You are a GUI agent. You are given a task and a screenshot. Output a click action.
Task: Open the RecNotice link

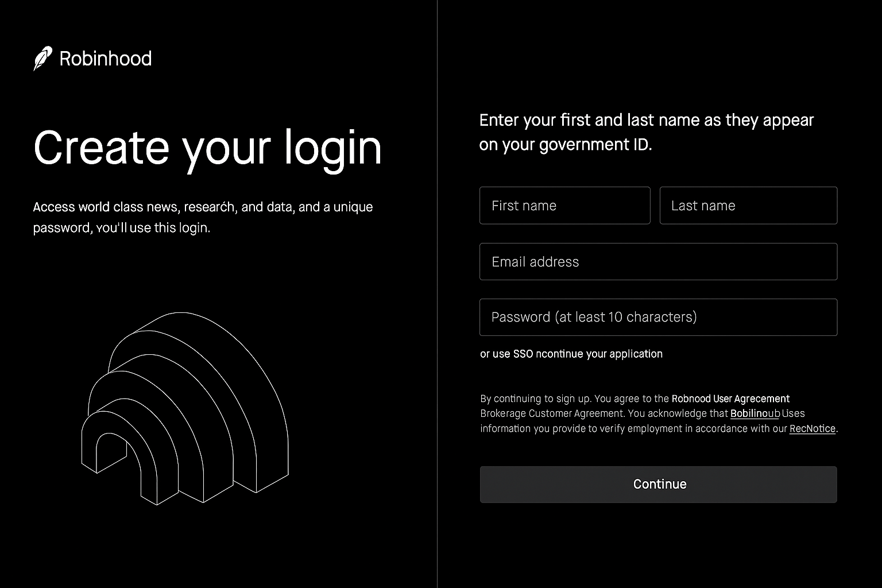tap(812, 428)
